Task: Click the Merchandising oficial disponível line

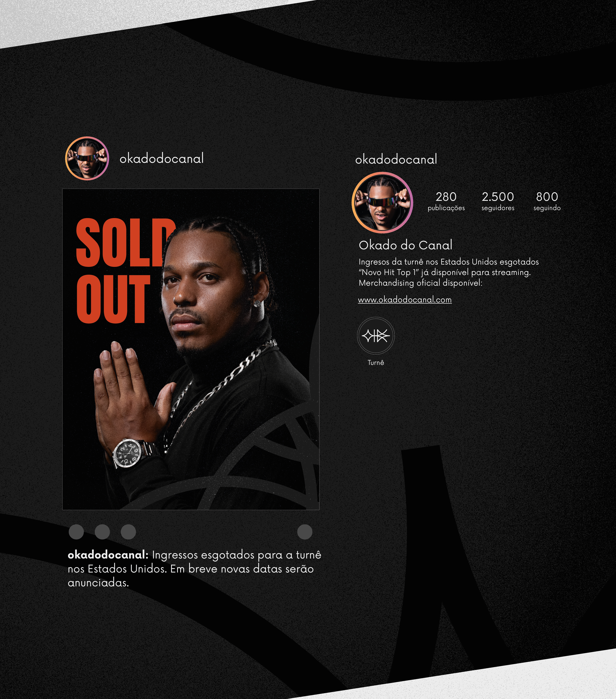Action: [x=420, y=283]
